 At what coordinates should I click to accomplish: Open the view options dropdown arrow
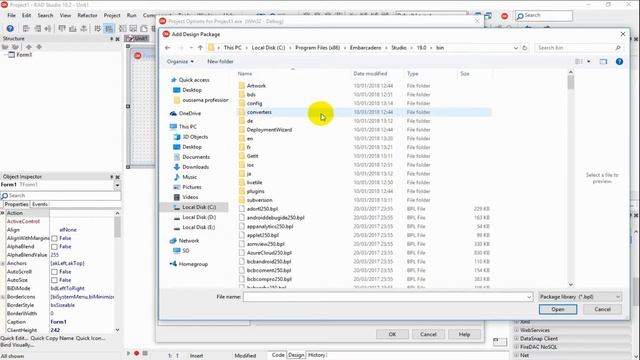589,62
